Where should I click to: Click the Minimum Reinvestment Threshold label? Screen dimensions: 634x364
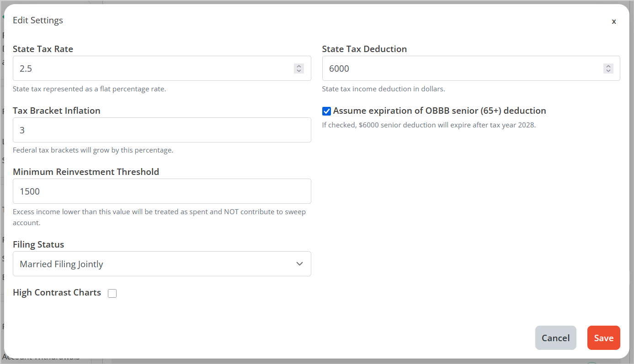click(86, 172)
